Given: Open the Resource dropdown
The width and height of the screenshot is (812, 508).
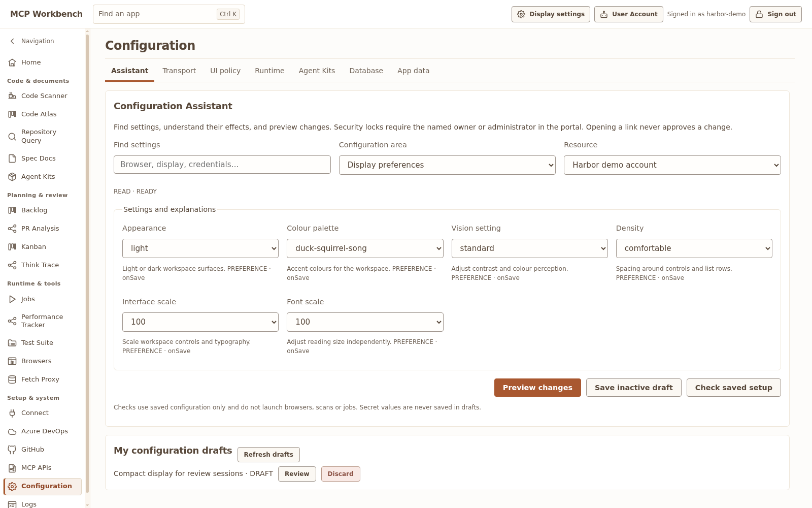Looking at the screenshot, I should click(672, 165).
